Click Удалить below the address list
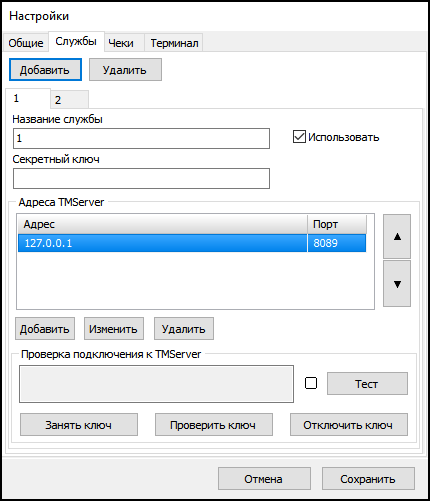430x501 pixels. coord(184,329)
